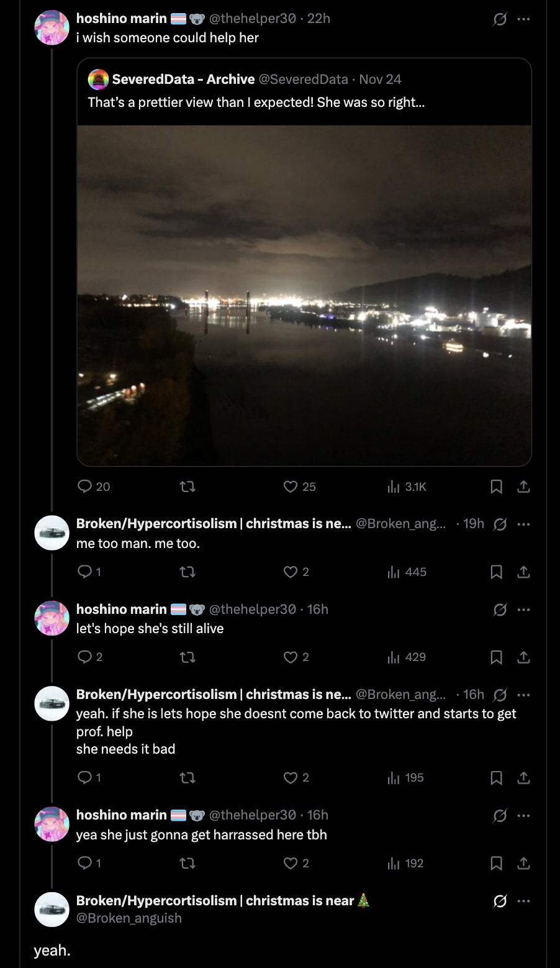Like the quoted night-view post

pyautogui.click(x=291, y=486)
